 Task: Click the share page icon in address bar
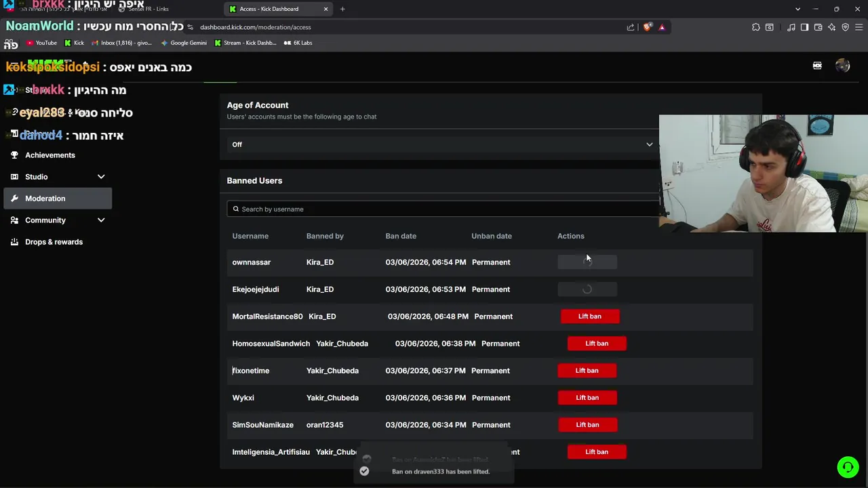coord(631,27)
